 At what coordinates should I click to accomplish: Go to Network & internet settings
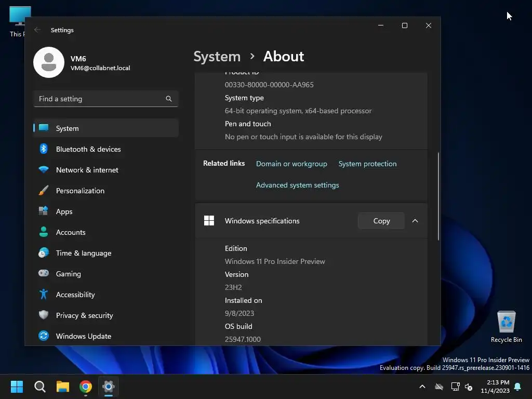[106, 170]
